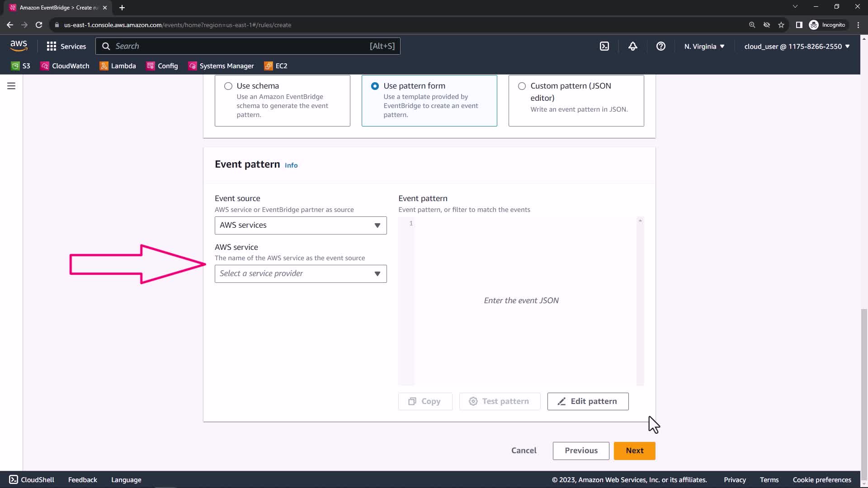This screenshot has width=868, height=488.
Task: Select the Use schema radio option
Action: (228, 86)
